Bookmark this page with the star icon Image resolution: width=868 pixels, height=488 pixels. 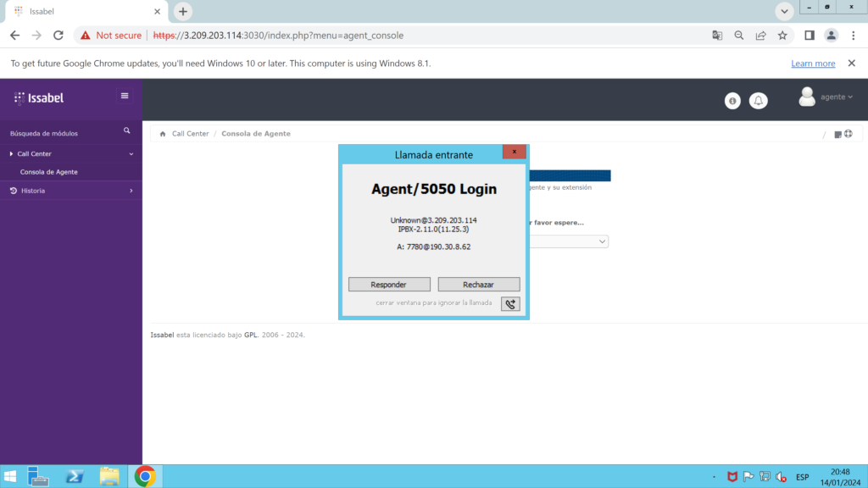tap(782, 36)
